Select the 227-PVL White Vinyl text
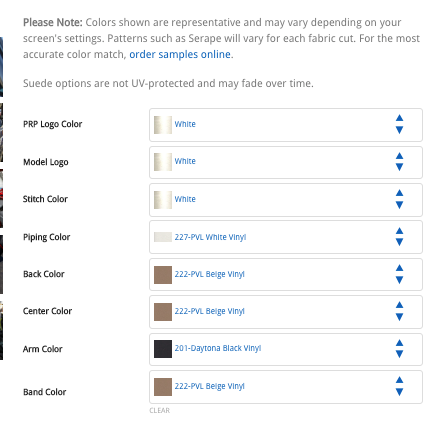Viewport: 442px width, 429px height. coord(210,237)
